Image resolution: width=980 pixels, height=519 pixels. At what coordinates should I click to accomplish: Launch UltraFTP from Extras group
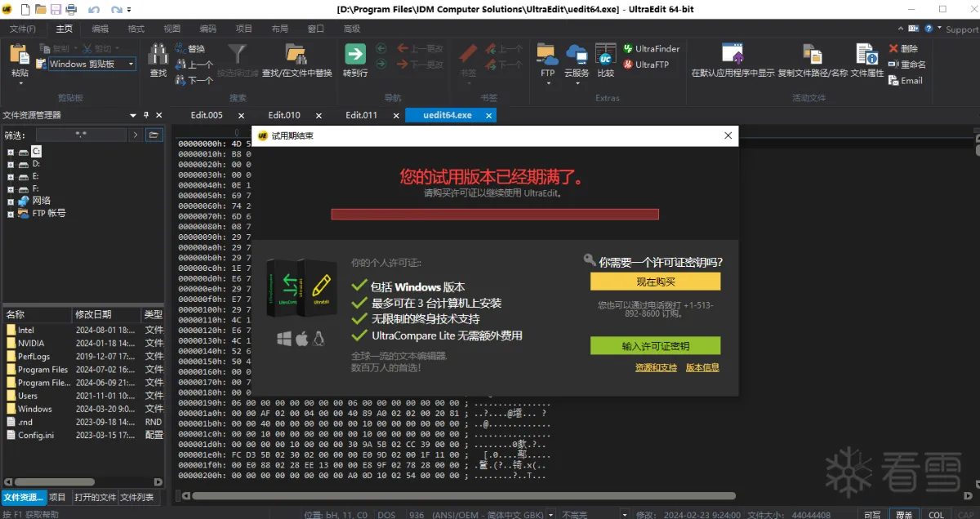pyautogui.click(x=646, y=64)
